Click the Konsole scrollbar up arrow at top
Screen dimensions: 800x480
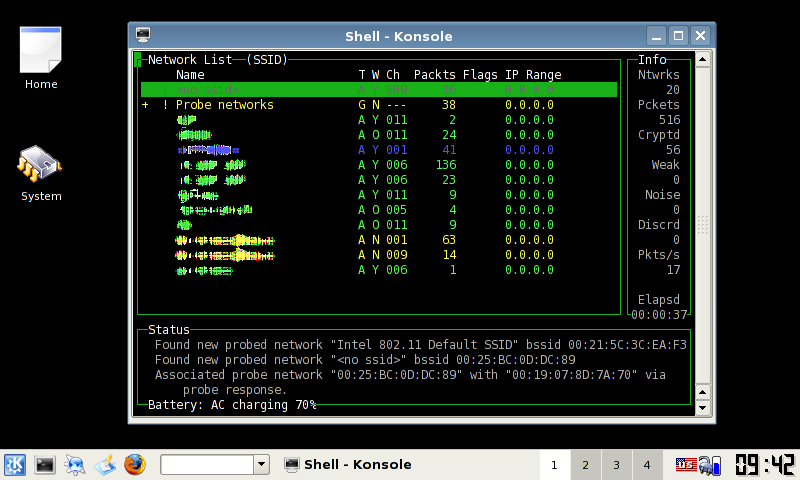pyautogui.click(x=703, y=59)
